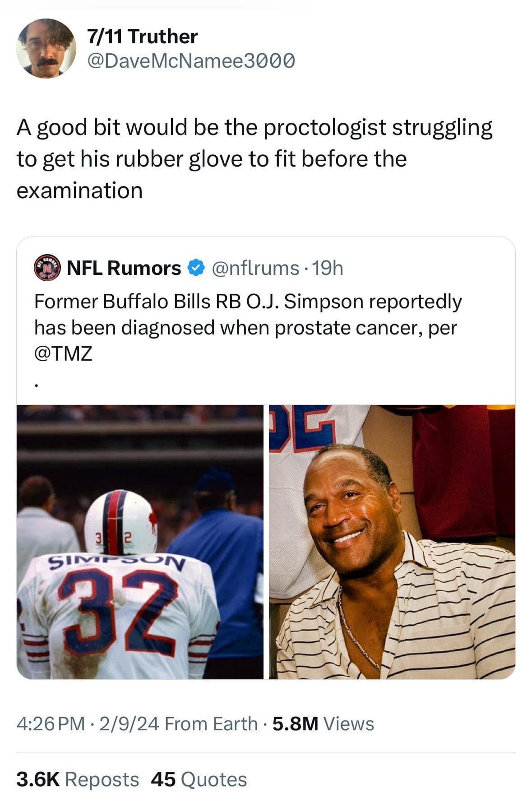Screen dimensions: 532x803
Task: Enlarge the smiling man portrait photo
Action: (392, 542)
